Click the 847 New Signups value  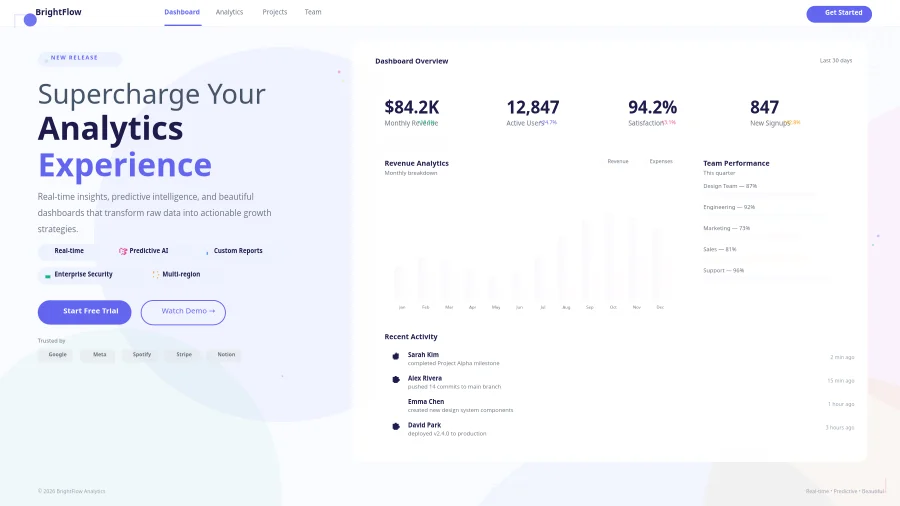click(764, 107)
